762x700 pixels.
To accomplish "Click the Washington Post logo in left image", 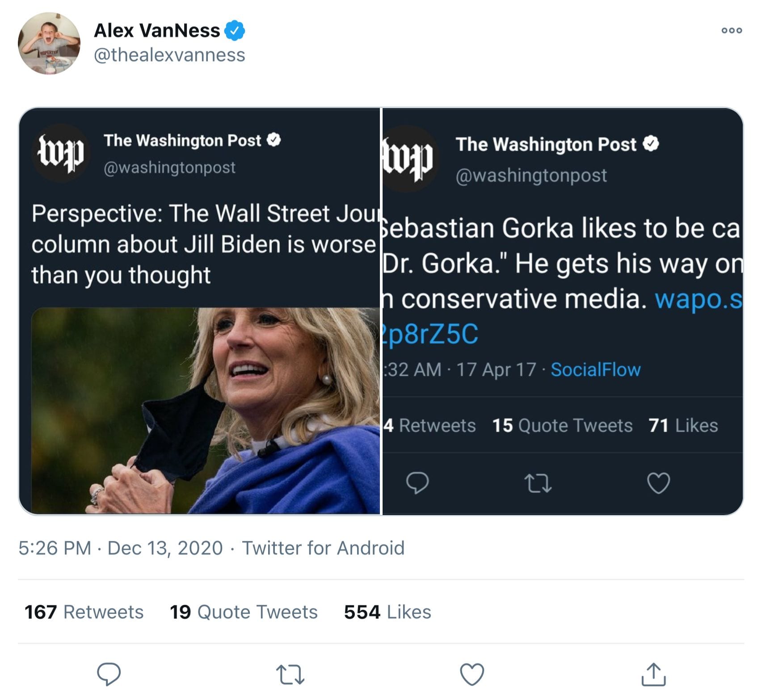I will click(61, 153).
